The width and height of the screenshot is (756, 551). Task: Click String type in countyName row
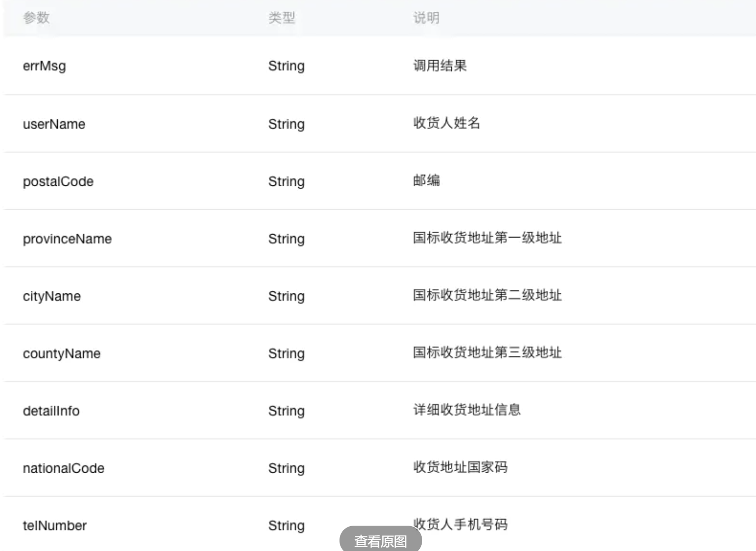click(286, 354)
